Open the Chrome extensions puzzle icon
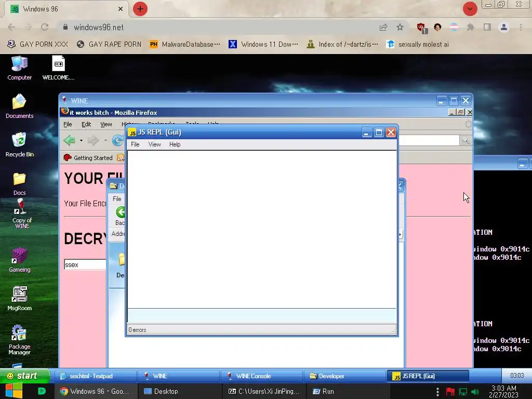 470,27
